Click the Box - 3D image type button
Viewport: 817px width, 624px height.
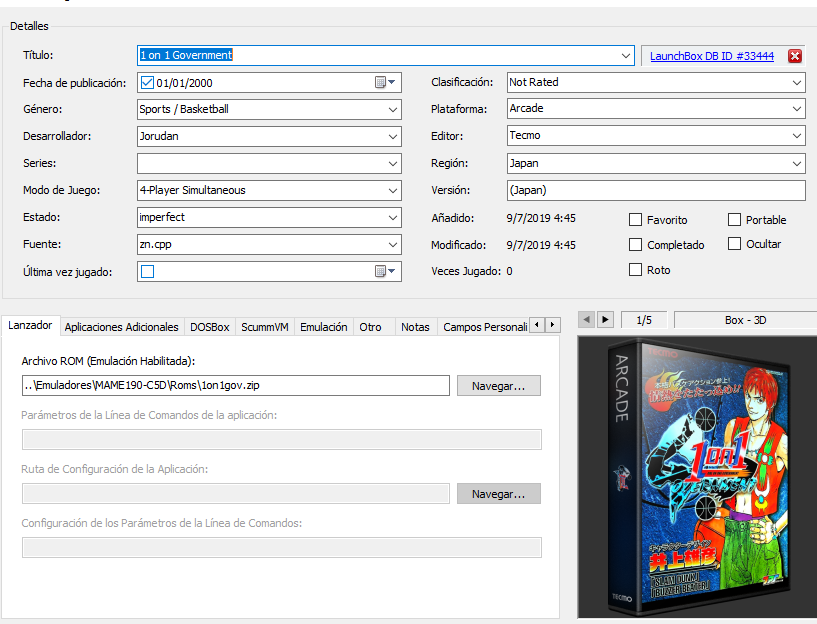point(745,320)
